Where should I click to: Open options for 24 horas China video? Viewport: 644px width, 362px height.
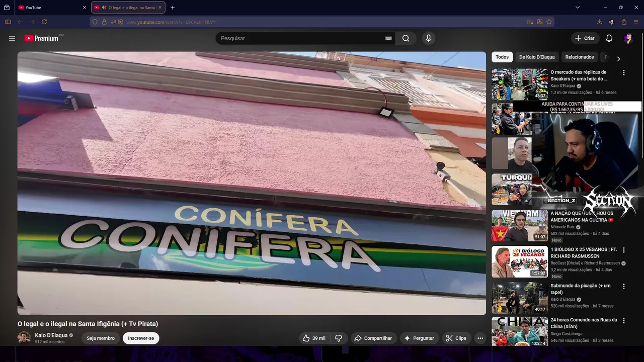pos(624,321)
